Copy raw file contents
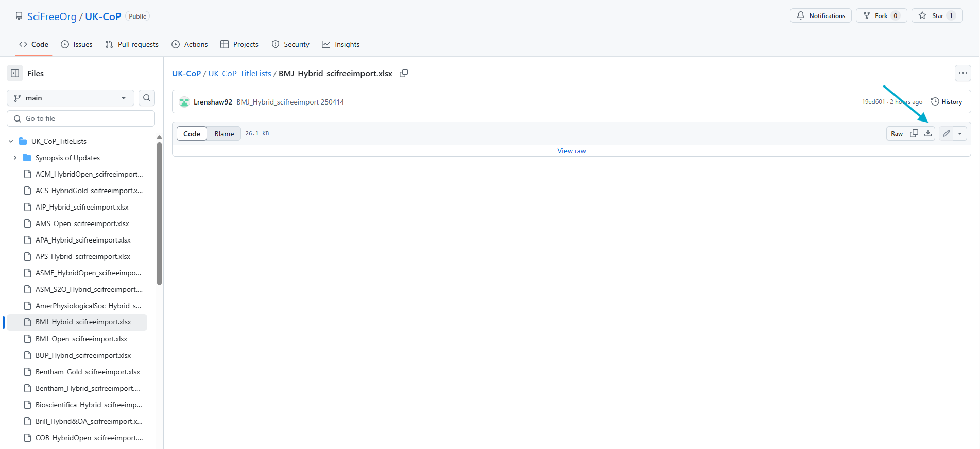980x449 pixels. pyautogui.click(x=914, y=133)
